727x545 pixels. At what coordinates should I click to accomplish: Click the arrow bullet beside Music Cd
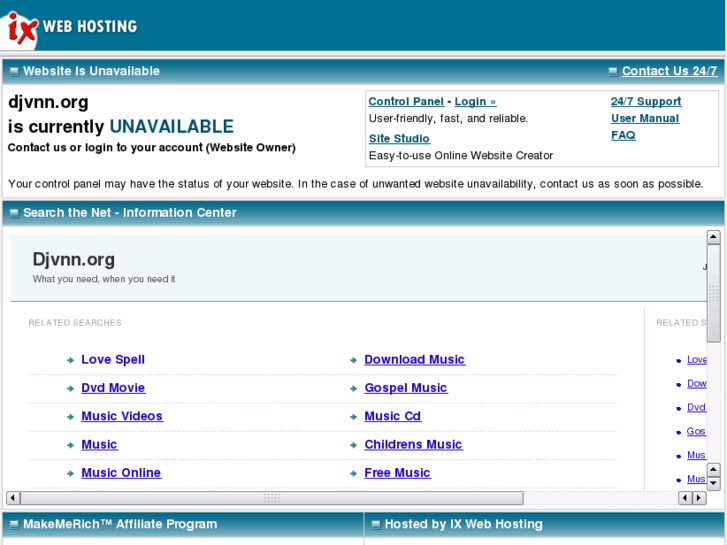coord(353,417)
